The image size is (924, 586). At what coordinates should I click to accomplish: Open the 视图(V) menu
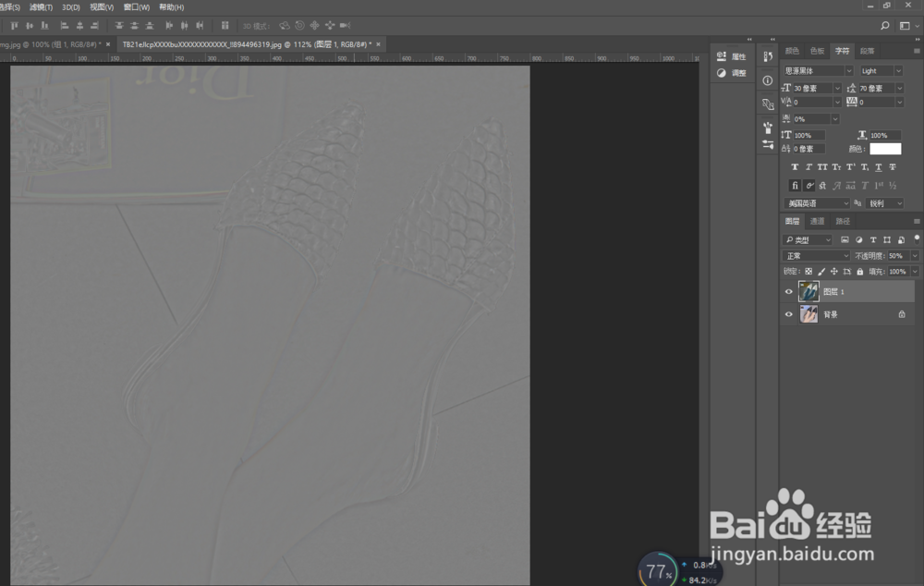point(102,7)
